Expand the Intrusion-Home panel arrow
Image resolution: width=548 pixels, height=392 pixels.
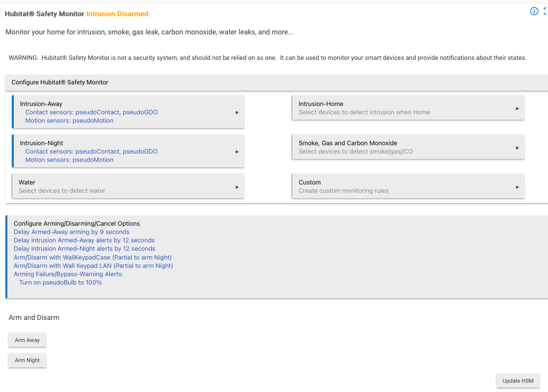pos(517,108)
